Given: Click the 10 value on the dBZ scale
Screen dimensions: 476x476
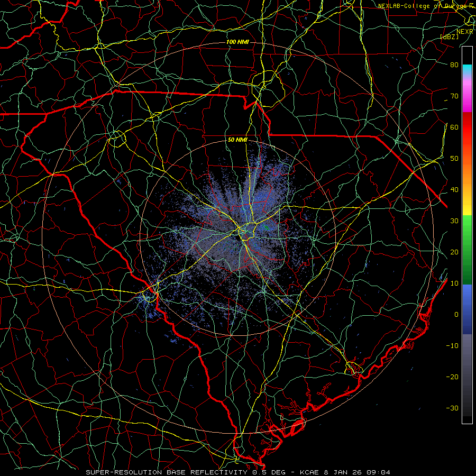Looking at the screenshot, I should coord(454,283).
